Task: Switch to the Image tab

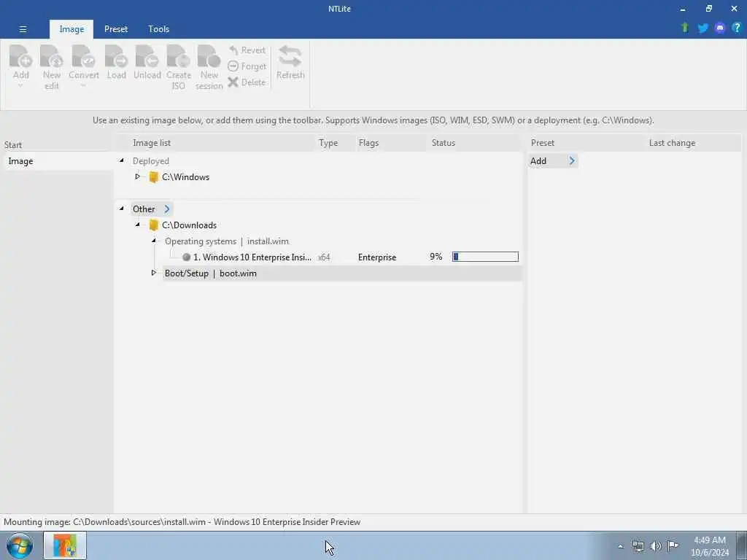Action: [x=71, y=29]
